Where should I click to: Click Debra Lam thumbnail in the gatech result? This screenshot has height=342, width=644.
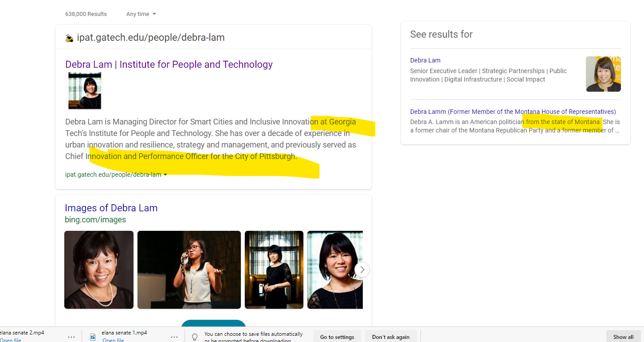click(85, 91)
